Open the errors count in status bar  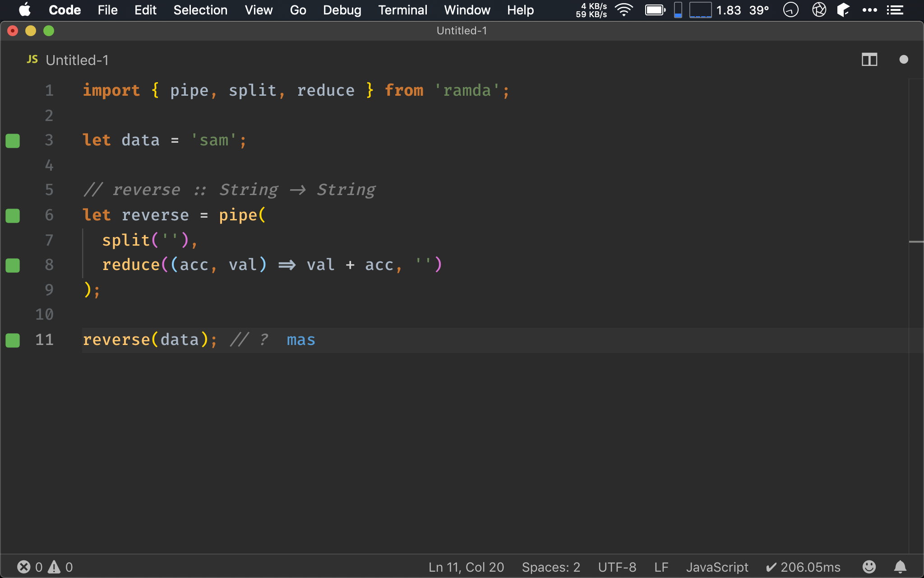tap(30, 567)
